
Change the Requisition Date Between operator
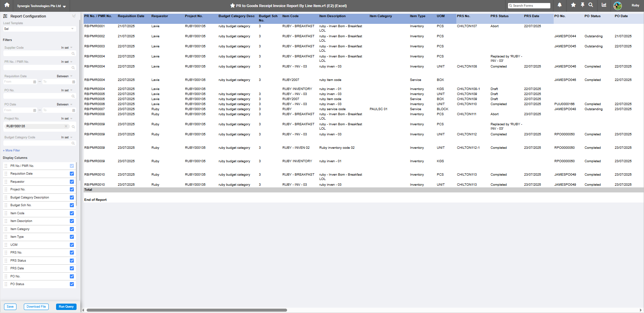64,76
